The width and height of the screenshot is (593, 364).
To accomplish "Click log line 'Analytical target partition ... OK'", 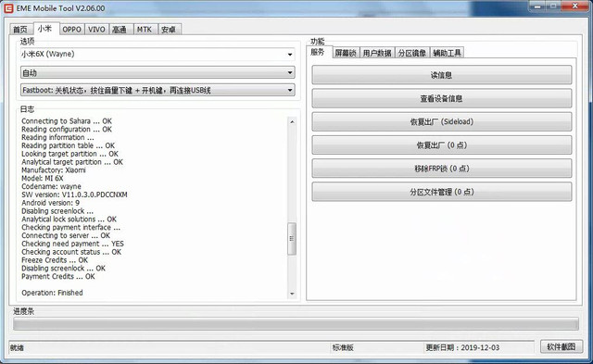I will click(x=72, y=162).
